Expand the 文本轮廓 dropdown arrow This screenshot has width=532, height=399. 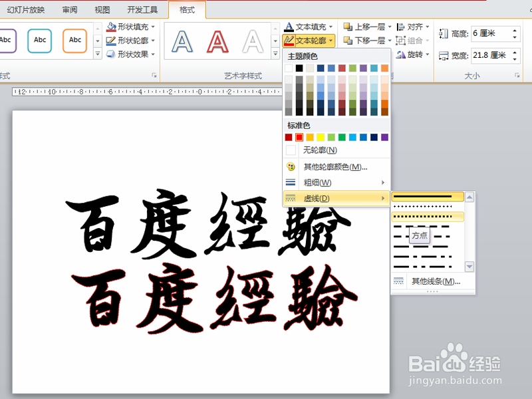pos(331,41)
